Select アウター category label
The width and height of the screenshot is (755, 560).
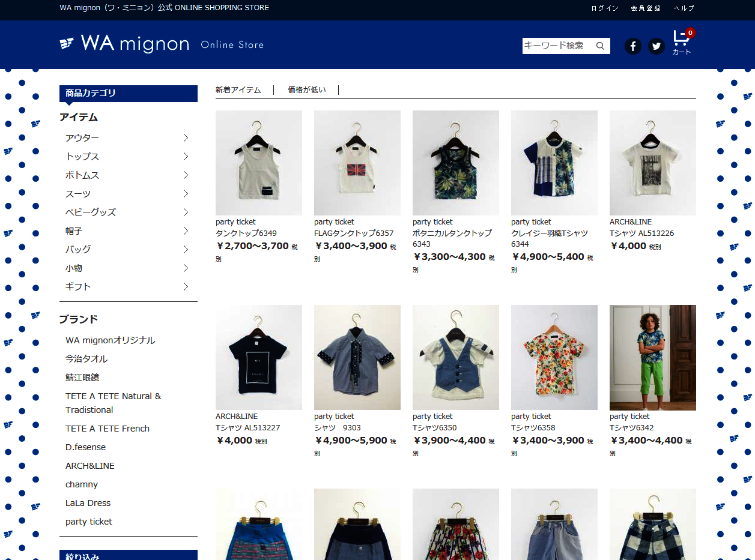[82, 138]
